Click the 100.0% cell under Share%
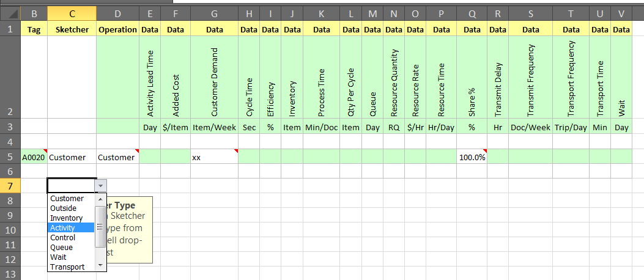The height and width of the screenshot is (280, 644). point(472,157)
